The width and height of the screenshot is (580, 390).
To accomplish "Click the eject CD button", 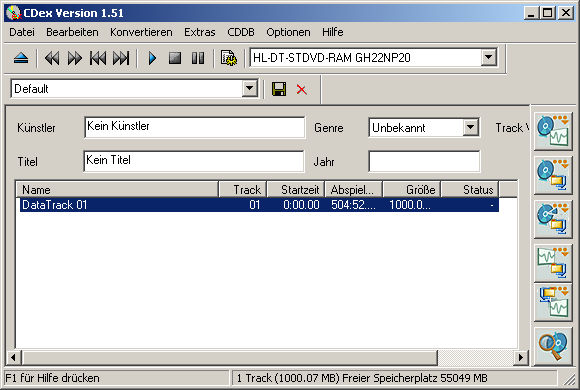I will click(21, 58).
